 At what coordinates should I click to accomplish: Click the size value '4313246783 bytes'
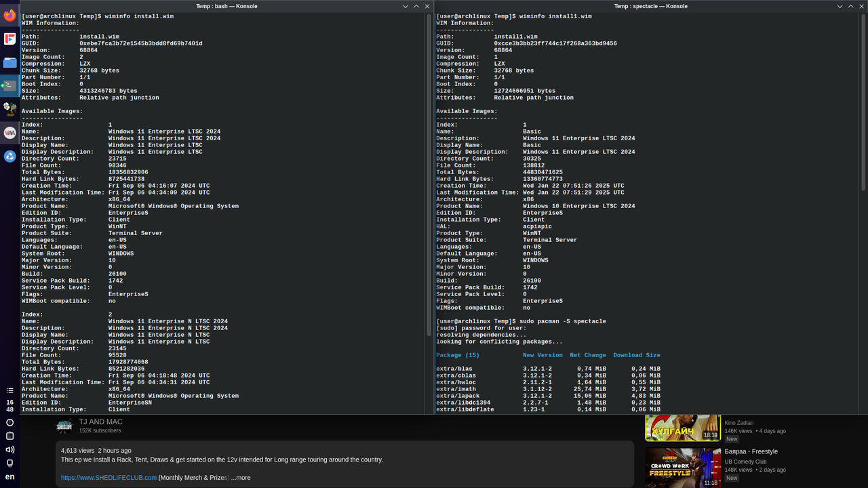coord(108,91)
